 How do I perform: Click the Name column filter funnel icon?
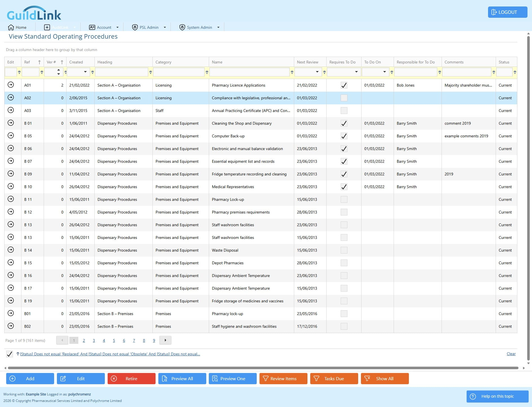coord(292,72)
